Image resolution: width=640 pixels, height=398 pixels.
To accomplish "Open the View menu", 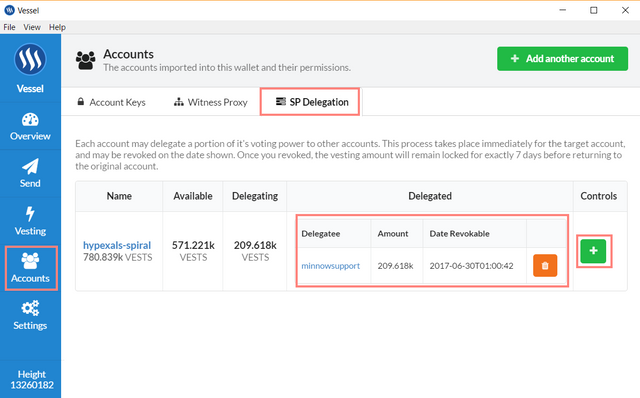I will (32, 27).
